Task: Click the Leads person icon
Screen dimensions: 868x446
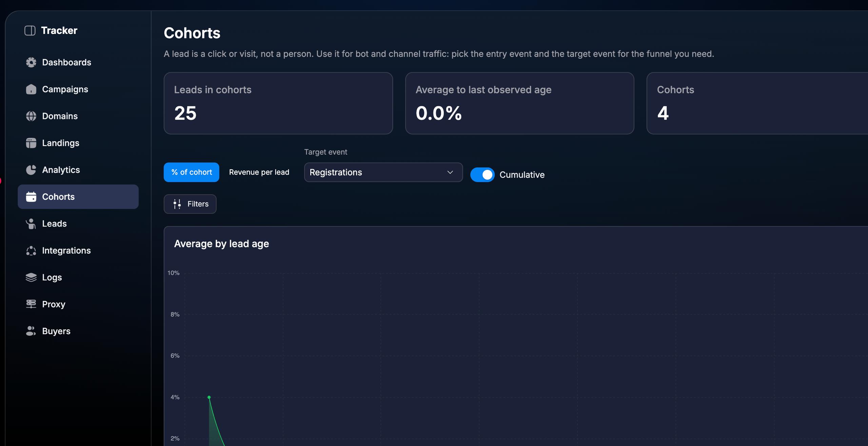Action: click(31, 224)
